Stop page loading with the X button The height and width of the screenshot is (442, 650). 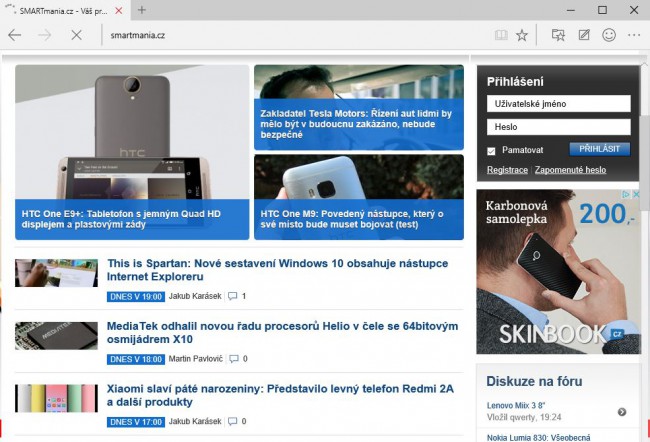point(76,35)
